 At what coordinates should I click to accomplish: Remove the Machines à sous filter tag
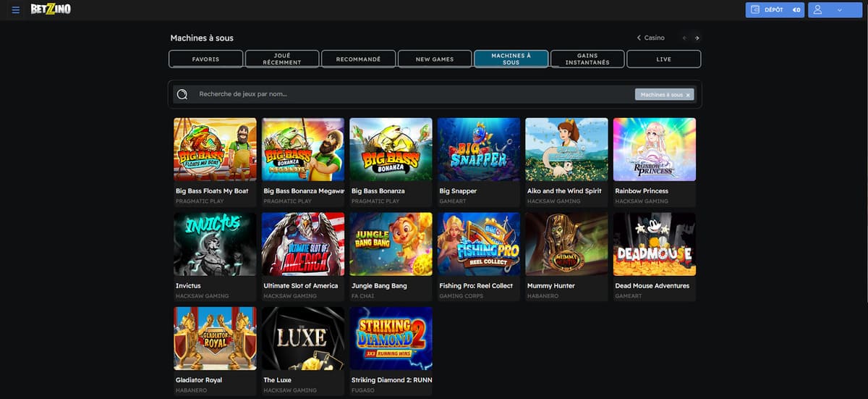pos(688,95)
